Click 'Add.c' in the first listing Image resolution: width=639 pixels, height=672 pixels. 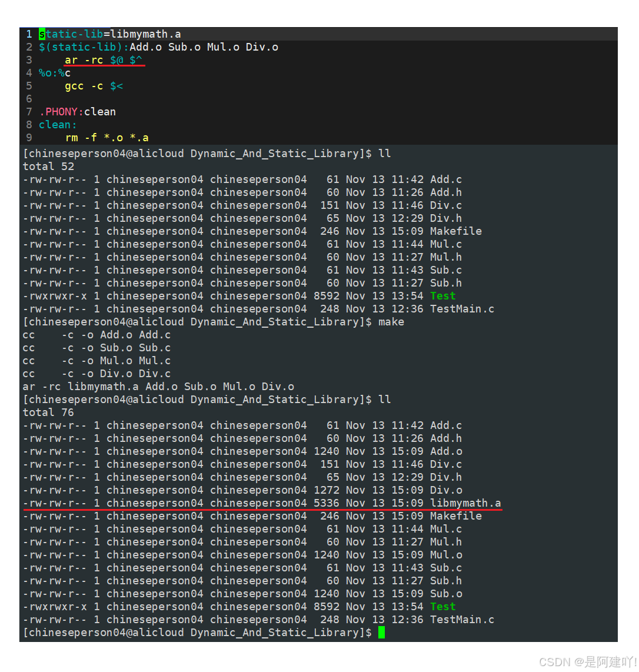tap(446, 179)
